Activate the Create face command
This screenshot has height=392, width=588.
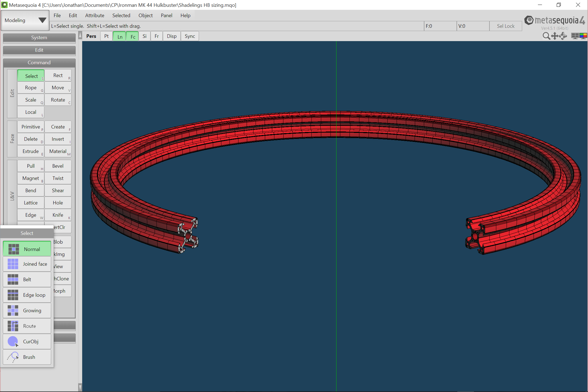point(58,127)
